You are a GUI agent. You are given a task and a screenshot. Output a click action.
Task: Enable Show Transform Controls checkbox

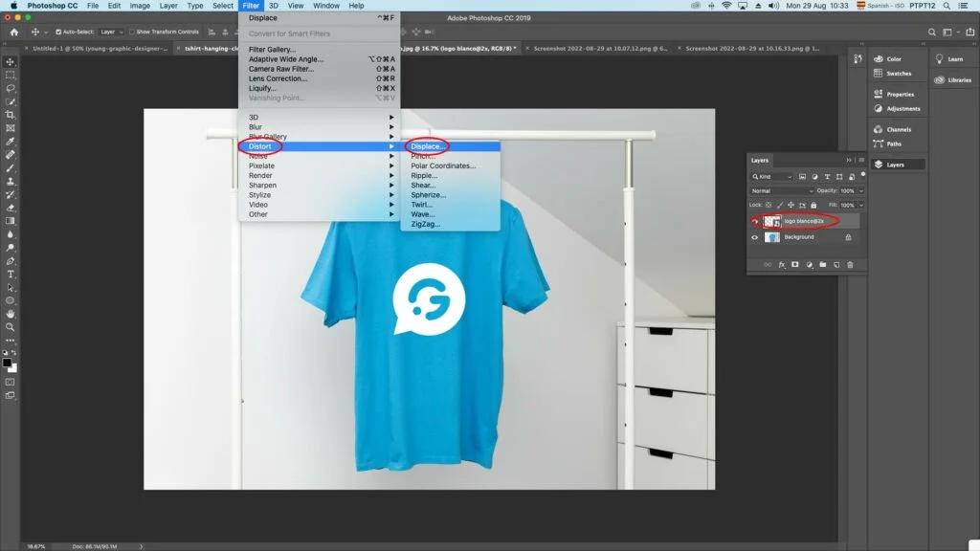(132, 32)
